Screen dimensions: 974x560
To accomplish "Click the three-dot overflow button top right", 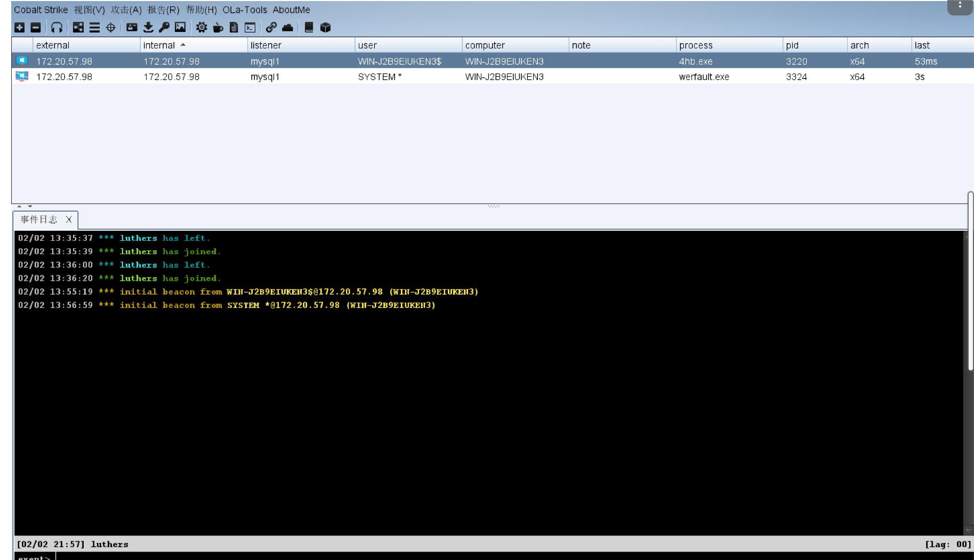I will click(960, 6).
